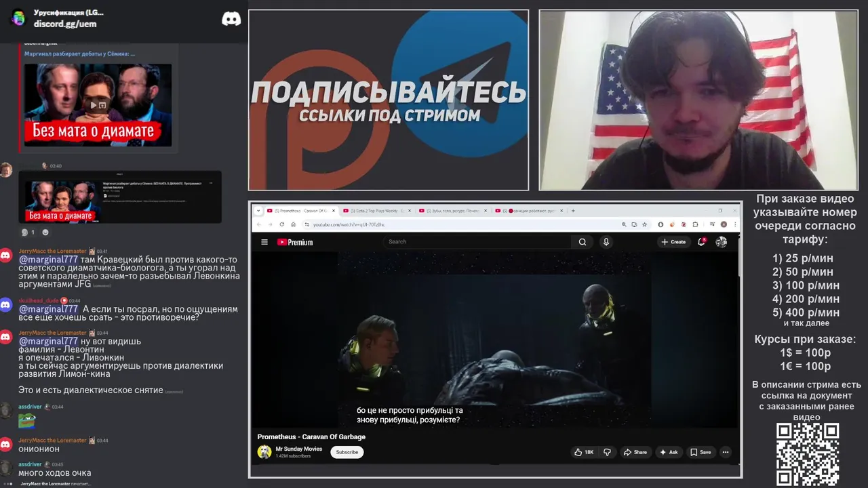Switch to Dota 2 Top Plays Weekly tab
This screenshot has width=868, height=488.
378,211
